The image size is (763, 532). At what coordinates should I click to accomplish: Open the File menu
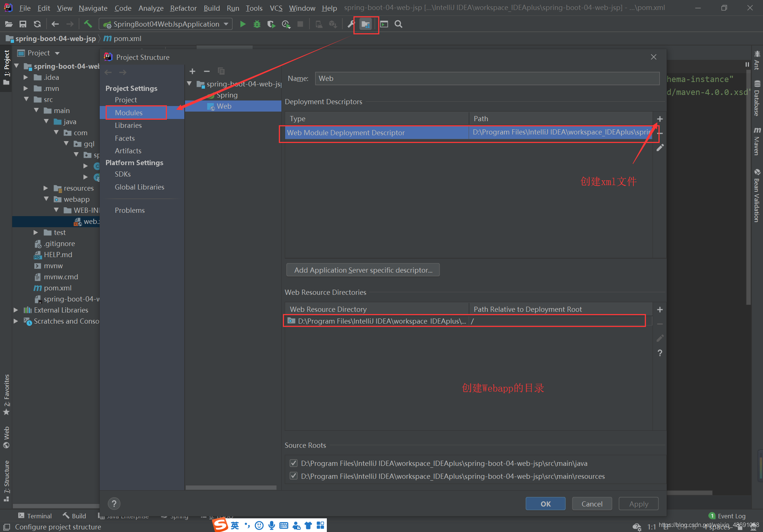pos(25,8)
